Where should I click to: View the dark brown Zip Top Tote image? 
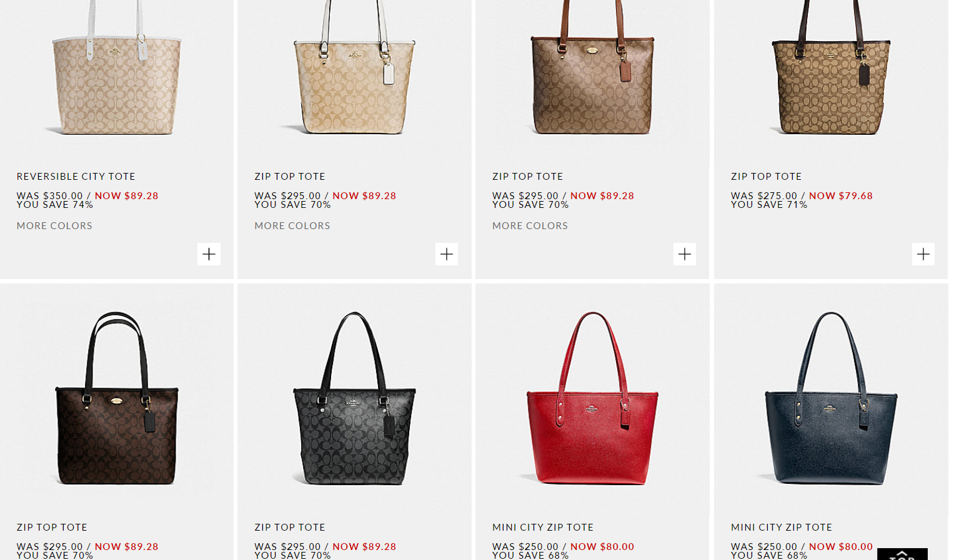(x=117, y=398)
